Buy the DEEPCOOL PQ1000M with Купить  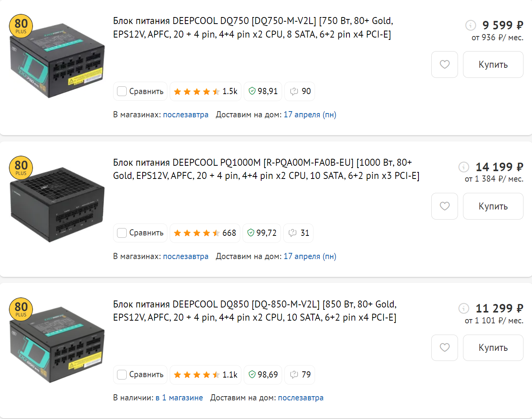[493, 206]
